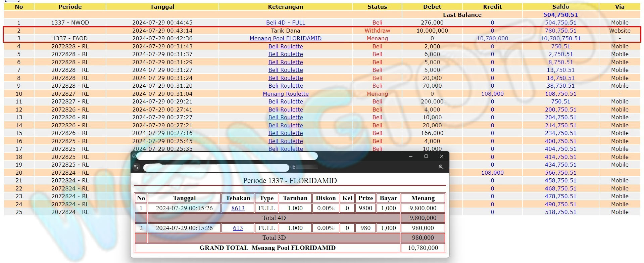Image resolution: width=644 pixels, height=263 pixels.
Task: Open the Beli 4D - FULL link
Action: tap(286, 23)
